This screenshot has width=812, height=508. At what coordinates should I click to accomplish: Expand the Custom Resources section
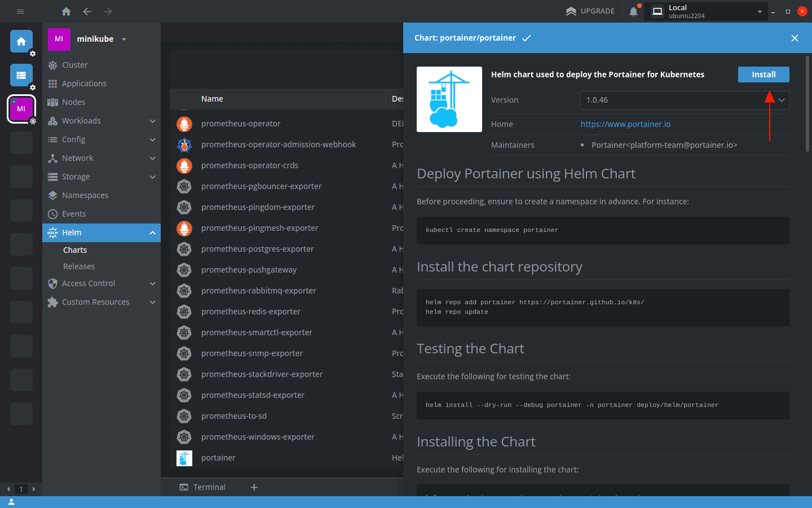[x=101, y=302]
